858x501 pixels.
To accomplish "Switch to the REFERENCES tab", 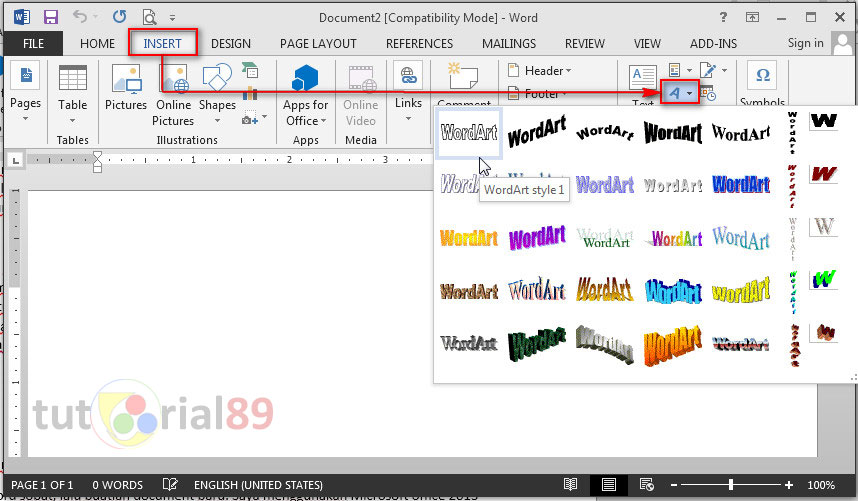I will pyautogui.click(x=419, y=43).
